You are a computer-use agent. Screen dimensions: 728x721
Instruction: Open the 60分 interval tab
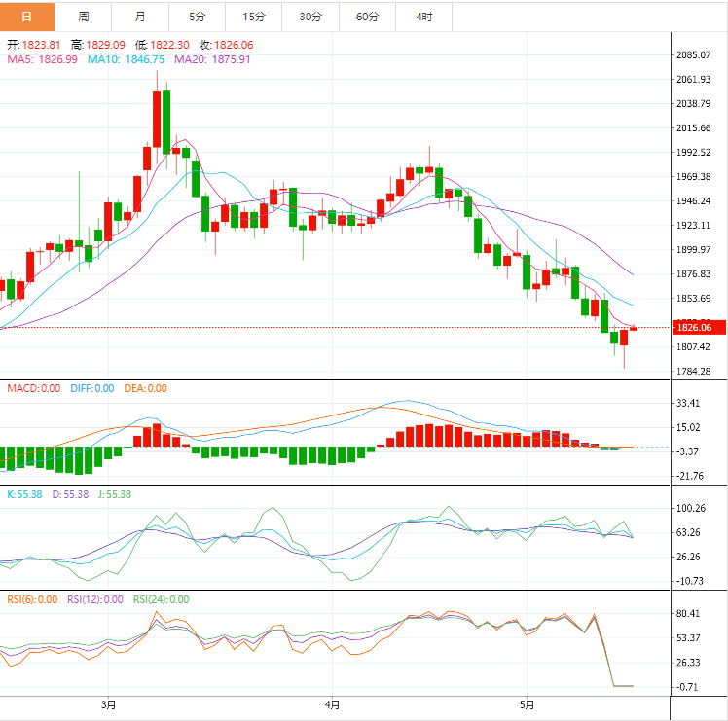click(x=368, y=17)
